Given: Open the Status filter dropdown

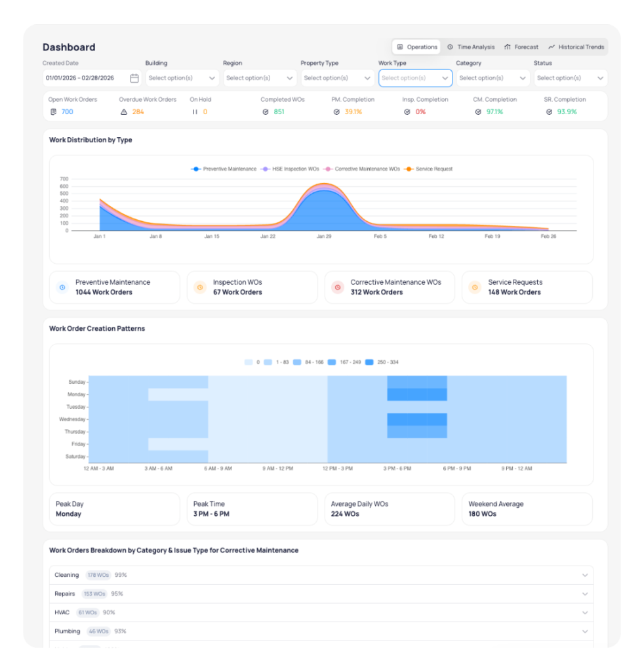Looking at the screenshot, I should pos(570,78).
